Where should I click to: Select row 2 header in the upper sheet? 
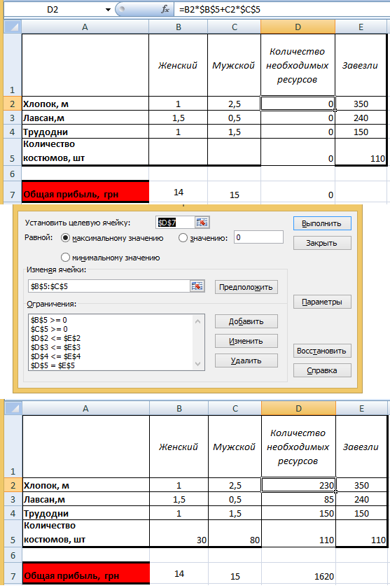point(13,104)
